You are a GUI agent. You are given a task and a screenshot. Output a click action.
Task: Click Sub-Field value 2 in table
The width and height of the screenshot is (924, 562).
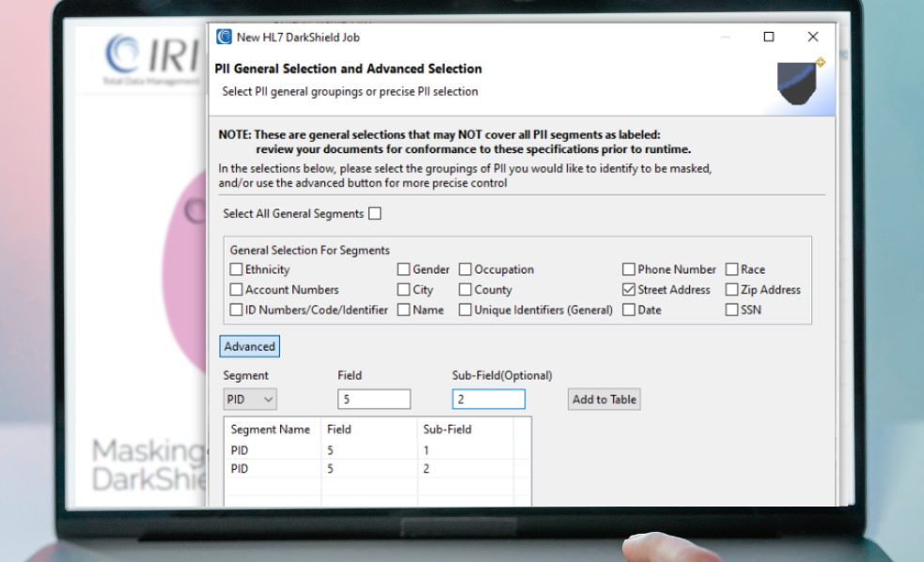[x=426, y=469]
